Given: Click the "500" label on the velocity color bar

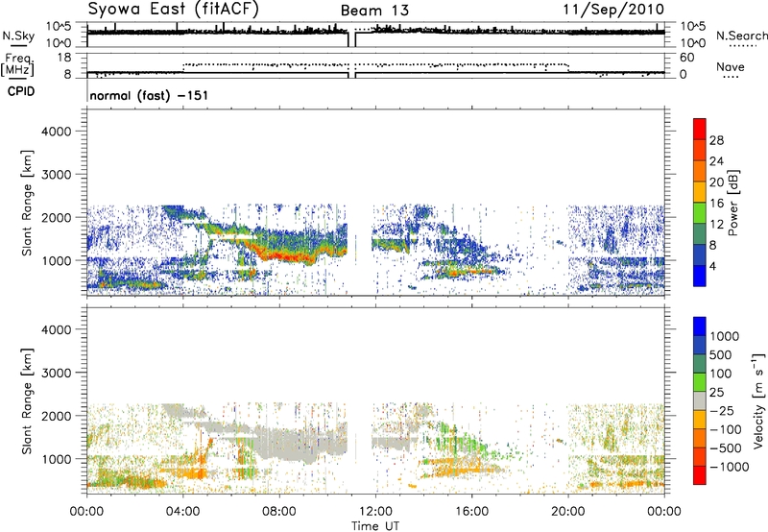Looking at the screenshot, I should [x=723, y=355].
